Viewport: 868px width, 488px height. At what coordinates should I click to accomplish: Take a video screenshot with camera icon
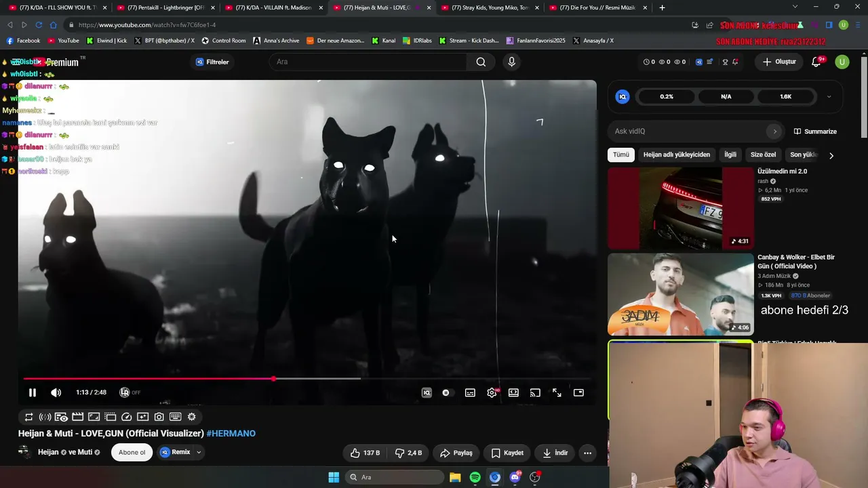tap(159, 417)
